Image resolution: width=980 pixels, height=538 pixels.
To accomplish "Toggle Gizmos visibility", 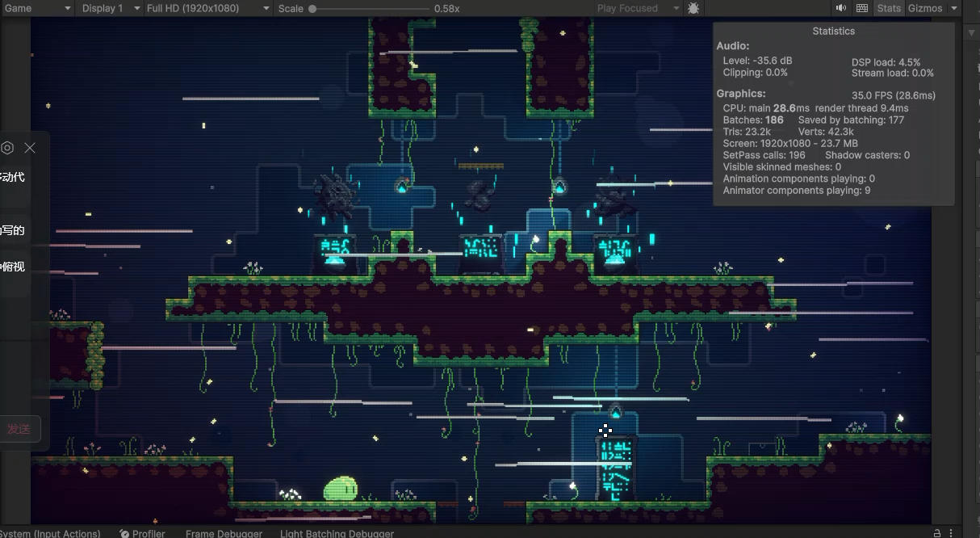I will 924,8.
